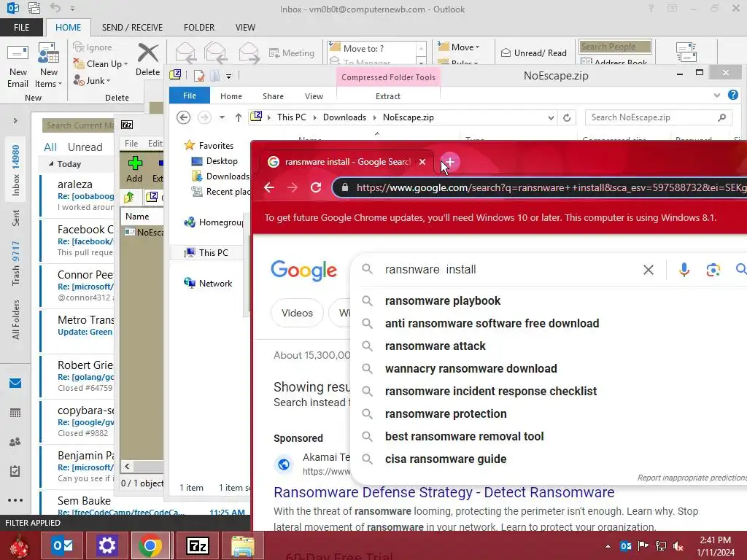747x560 pixels.
Task: Select suggestion wannacry ransomware download
Action: pyautogui.click(x=471, y=368)
